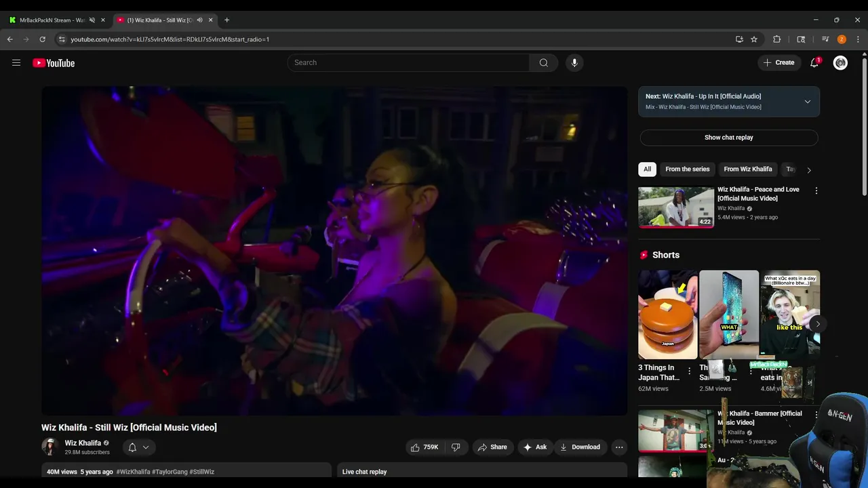Open Wiz Khalifa channel name link
The image size is (868, 488).
[x=83, y=443]
